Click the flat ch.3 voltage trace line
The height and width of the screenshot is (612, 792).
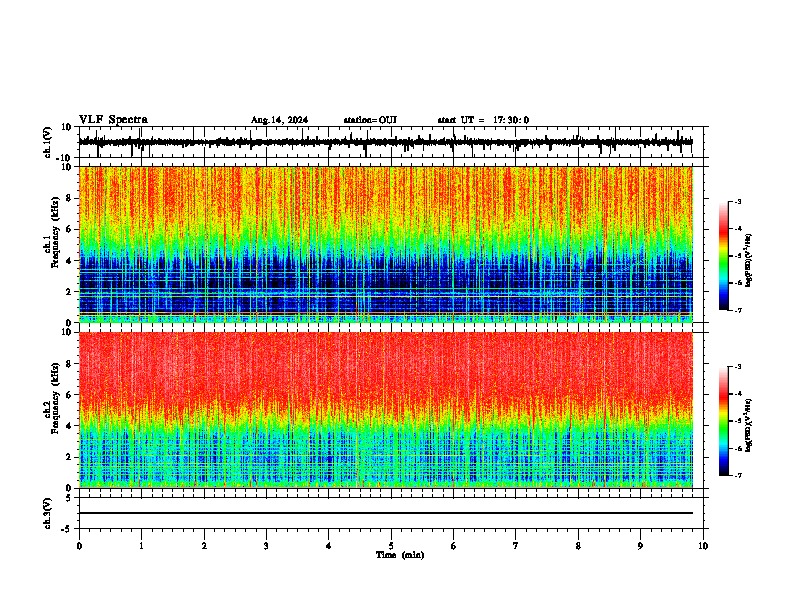[386, 513]
